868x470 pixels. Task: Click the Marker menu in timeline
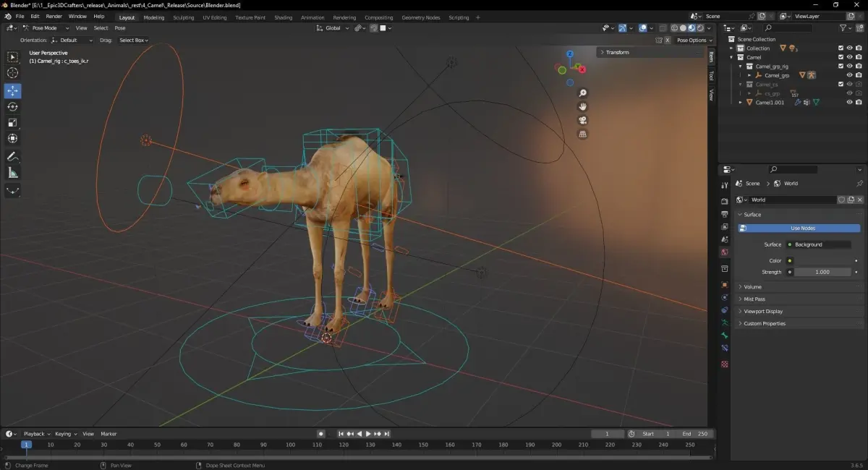(109, 434)
